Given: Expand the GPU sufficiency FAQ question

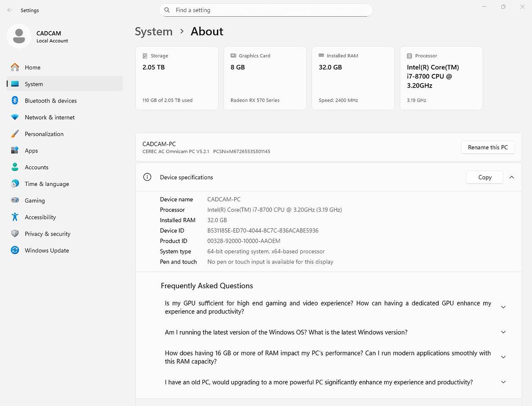Looking at the screenshot, I should pos(503,307).
